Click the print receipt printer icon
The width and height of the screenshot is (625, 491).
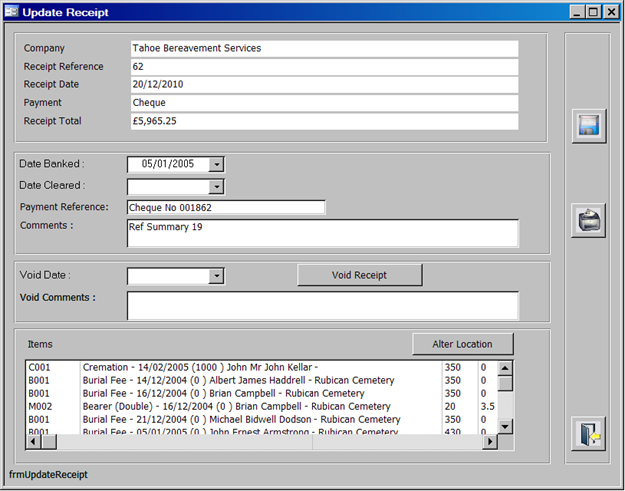coord(589,220)
